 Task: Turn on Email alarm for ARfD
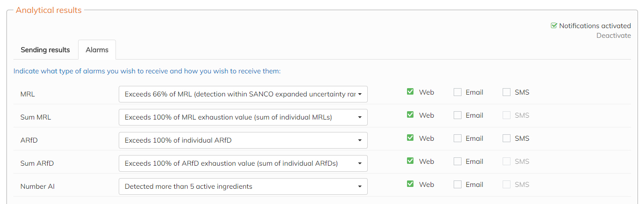(457, 138)
